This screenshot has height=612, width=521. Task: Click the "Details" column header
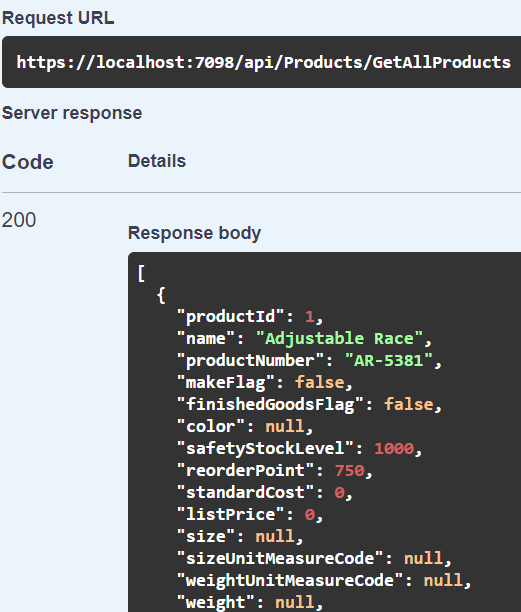pos(157,161)
